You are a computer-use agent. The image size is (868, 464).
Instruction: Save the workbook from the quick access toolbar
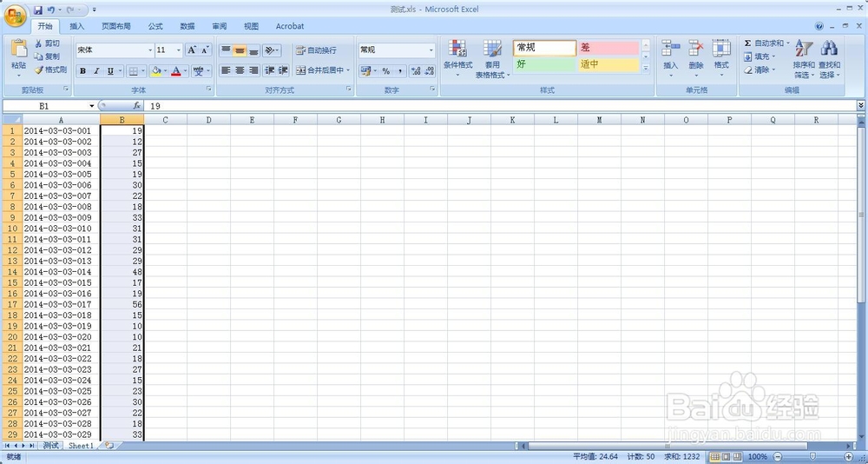(38, 10)
